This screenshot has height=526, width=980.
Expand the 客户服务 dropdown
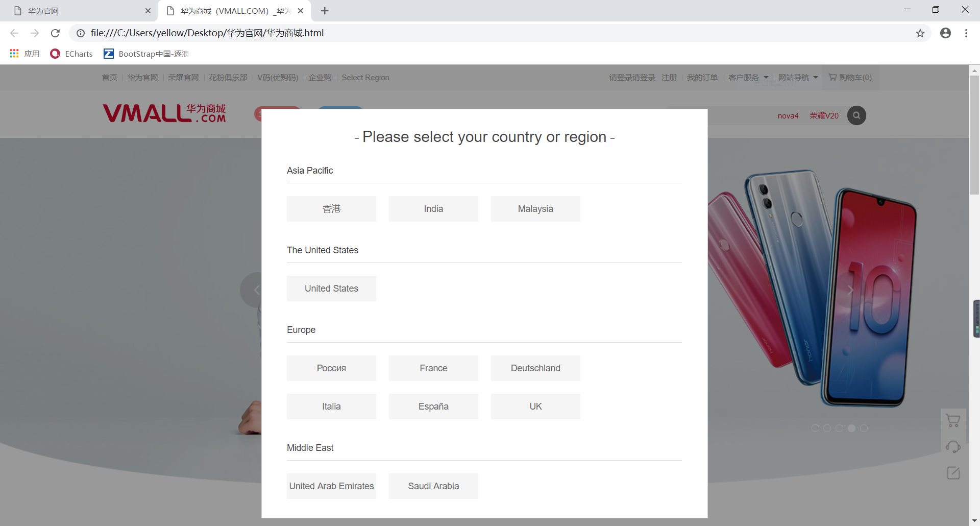click(x=748, y=78)
